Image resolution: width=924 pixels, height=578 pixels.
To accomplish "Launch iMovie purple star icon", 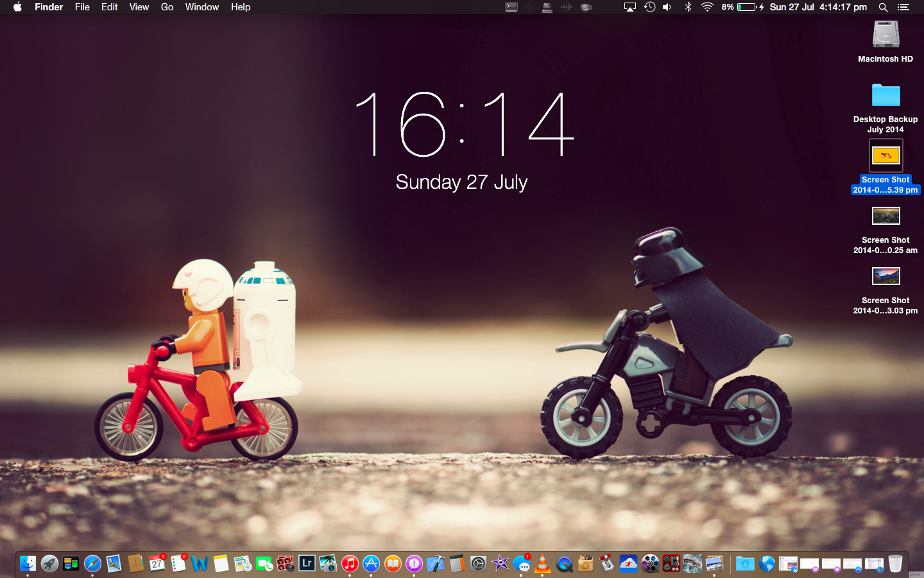I will [x=500, y=564].
